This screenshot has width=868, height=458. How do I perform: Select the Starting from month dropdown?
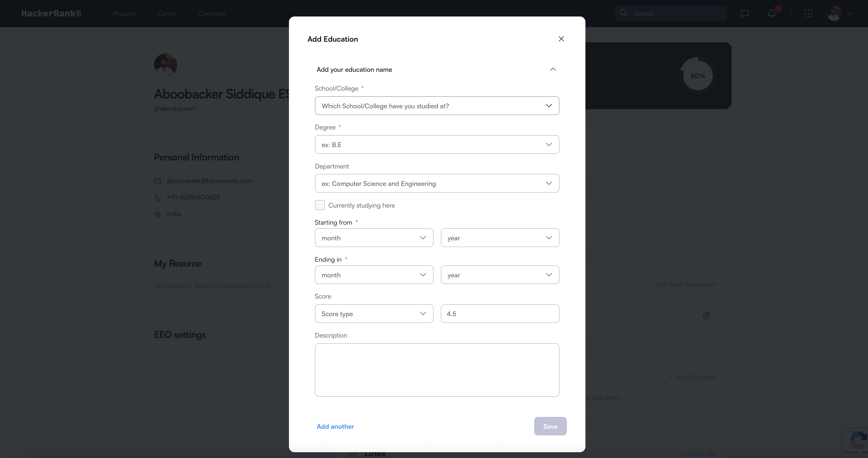tap(374, 238)
